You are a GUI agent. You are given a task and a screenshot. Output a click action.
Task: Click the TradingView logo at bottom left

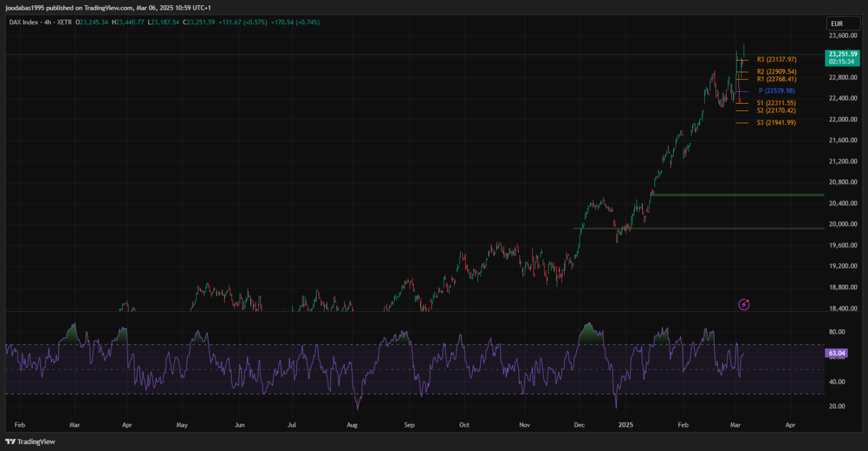click(30, 442)
